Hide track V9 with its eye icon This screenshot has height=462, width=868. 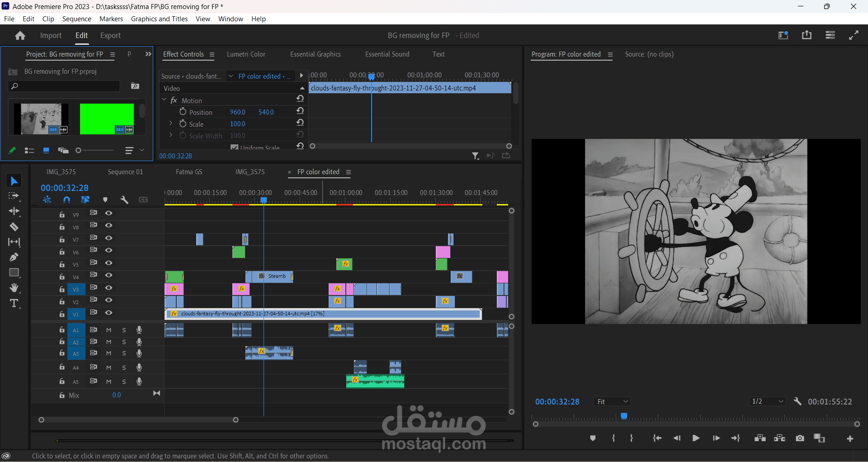[x=108, y=213]
